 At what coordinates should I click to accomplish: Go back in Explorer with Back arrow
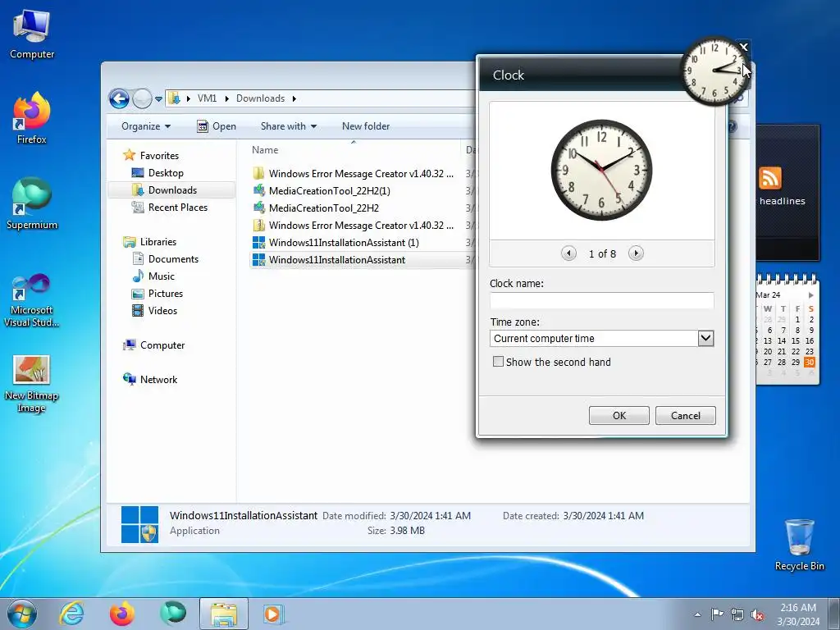(119, 98)
